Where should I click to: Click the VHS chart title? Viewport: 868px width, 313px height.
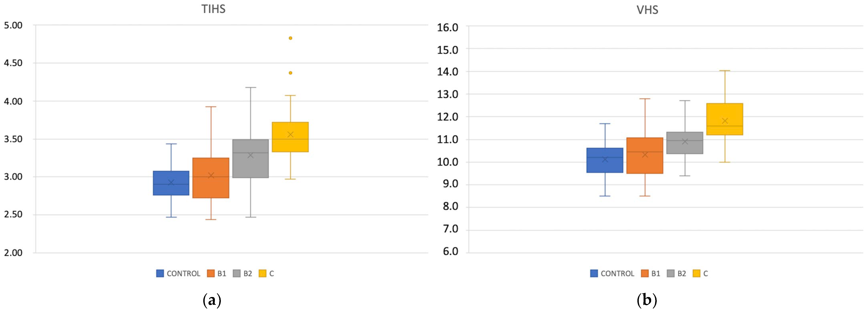(647, 10)
